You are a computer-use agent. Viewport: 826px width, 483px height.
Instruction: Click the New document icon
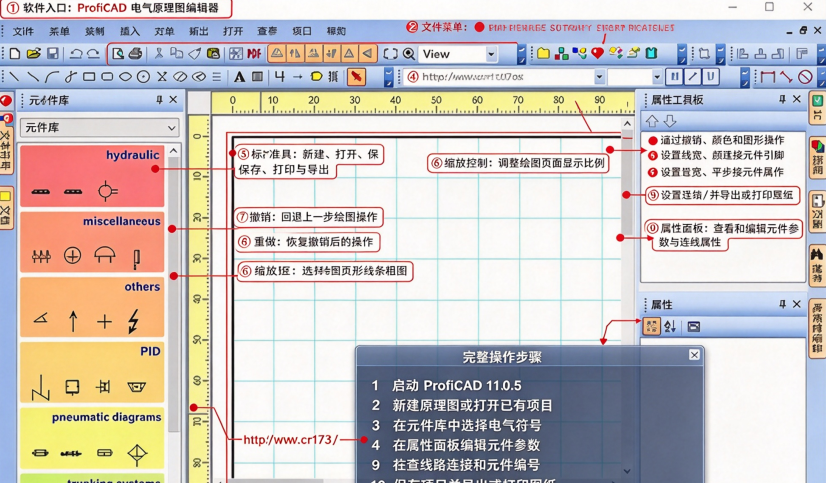(x=15, y=54)
